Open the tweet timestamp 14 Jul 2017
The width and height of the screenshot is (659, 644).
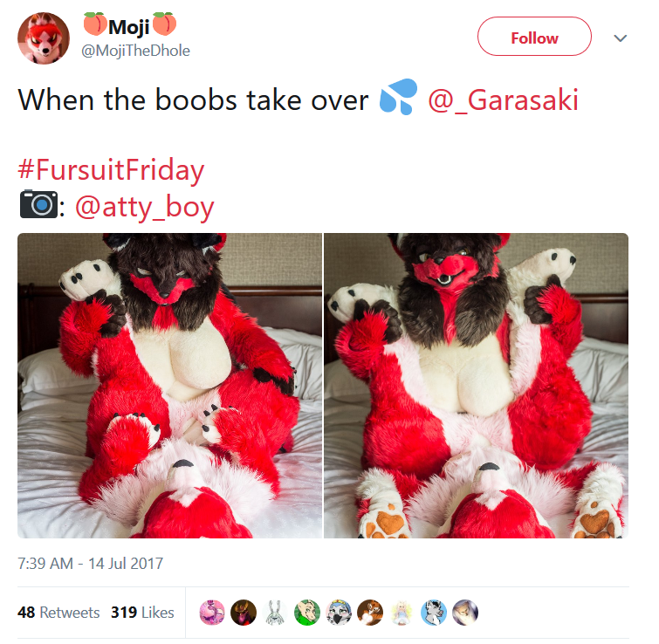pos(91,564)
